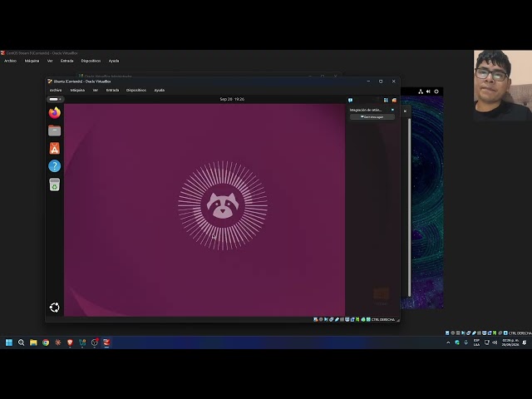
Task: Open Entrada menu in Ubuntu VirtualBox window
Action: (112, 91)
